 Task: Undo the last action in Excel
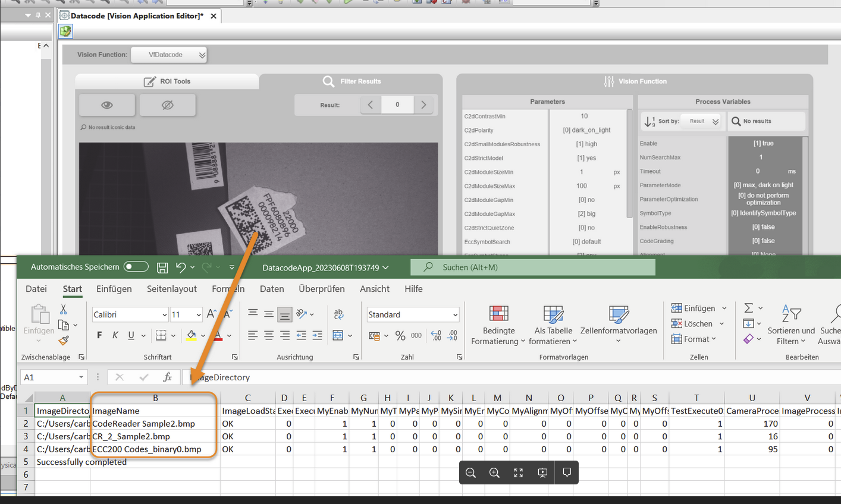[x=181, y=267]
